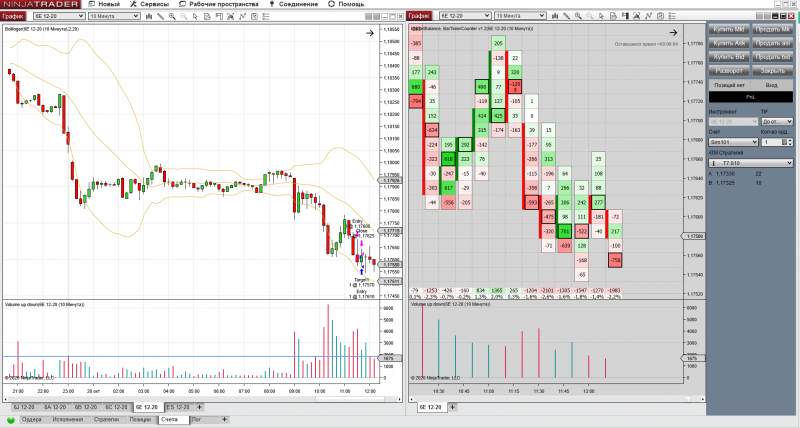Select drawing tools pencil in right chart
The height and width of the screenshot is (428, 800).
tap(567, 16)
